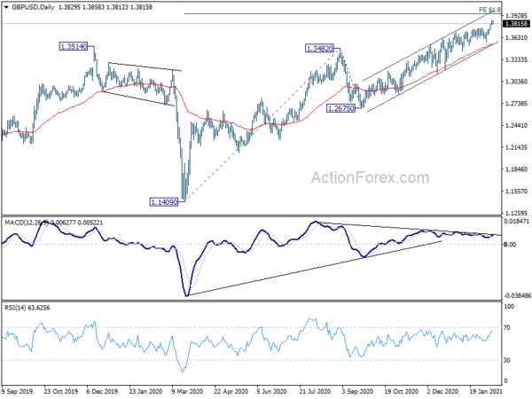Select the 1.18460 price axis value
This screenshot has width=532, height=399.
516,169
